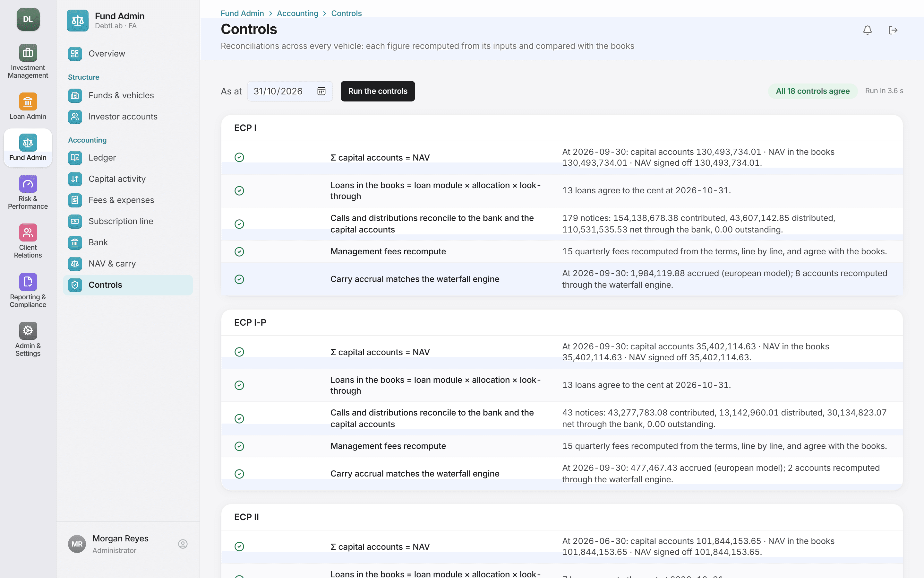Open Reporting & Compliance module
Image resolution: width=924 pixels, height=578 pixels.
28,291
